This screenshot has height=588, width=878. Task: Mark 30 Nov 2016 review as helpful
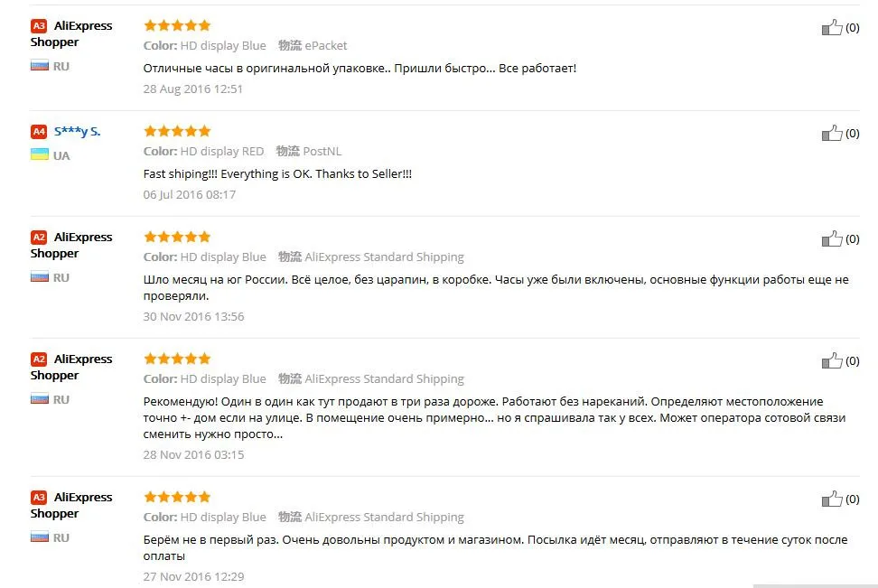pos(832,239)
